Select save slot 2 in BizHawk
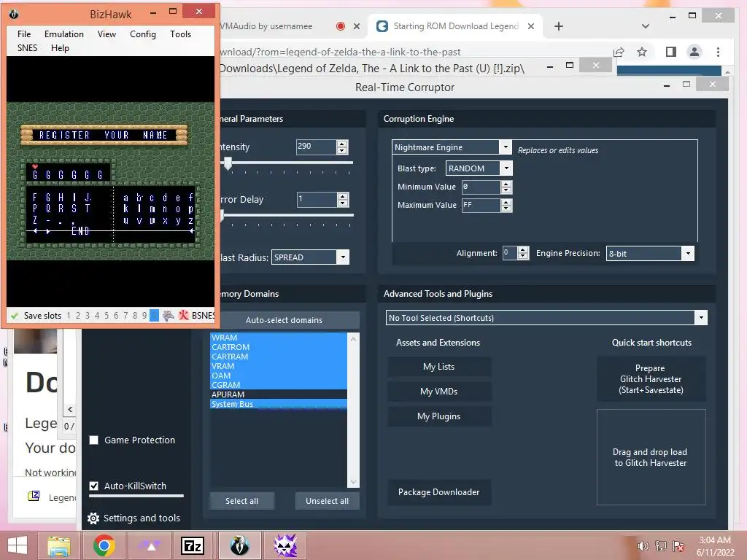Image resolution: width=747 pixels, height=560 pixels. [78, 315]
